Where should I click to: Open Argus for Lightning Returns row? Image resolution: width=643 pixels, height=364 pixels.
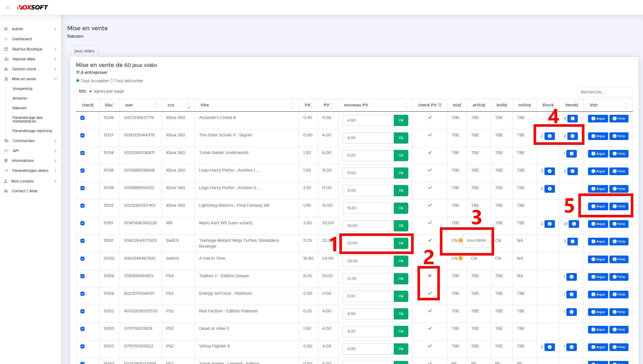(598, 206)
